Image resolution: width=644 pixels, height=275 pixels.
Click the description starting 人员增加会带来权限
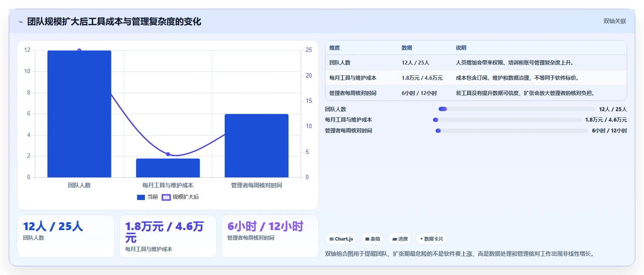coord(515,63)
